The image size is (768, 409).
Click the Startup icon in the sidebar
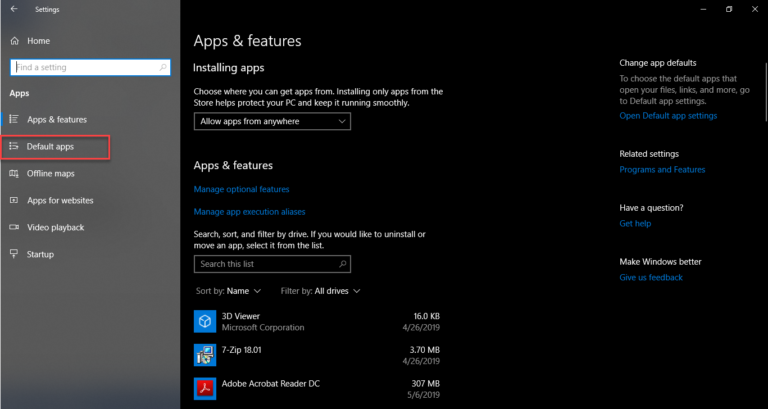(13, 254)
